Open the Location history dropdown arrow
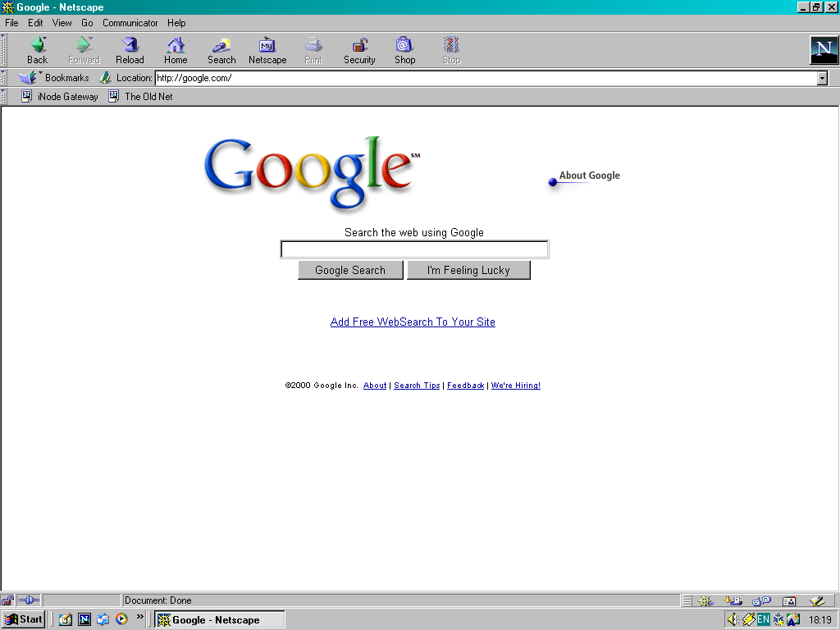 coord(822,78)
